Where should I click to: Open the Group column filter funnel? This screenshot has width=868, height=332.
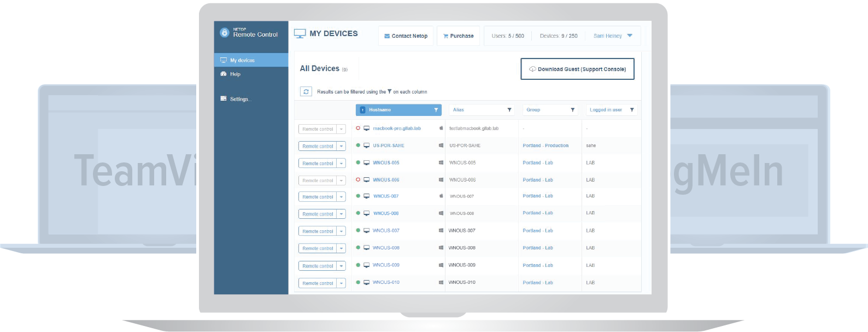pos(572,110)
